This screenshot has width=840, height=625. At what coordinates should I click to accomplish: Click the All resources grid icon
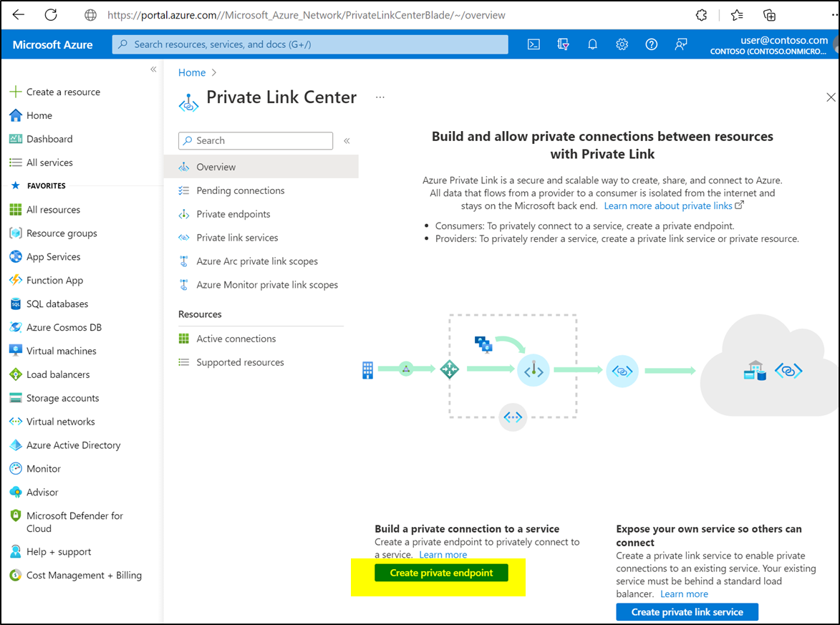pos(16,209)
